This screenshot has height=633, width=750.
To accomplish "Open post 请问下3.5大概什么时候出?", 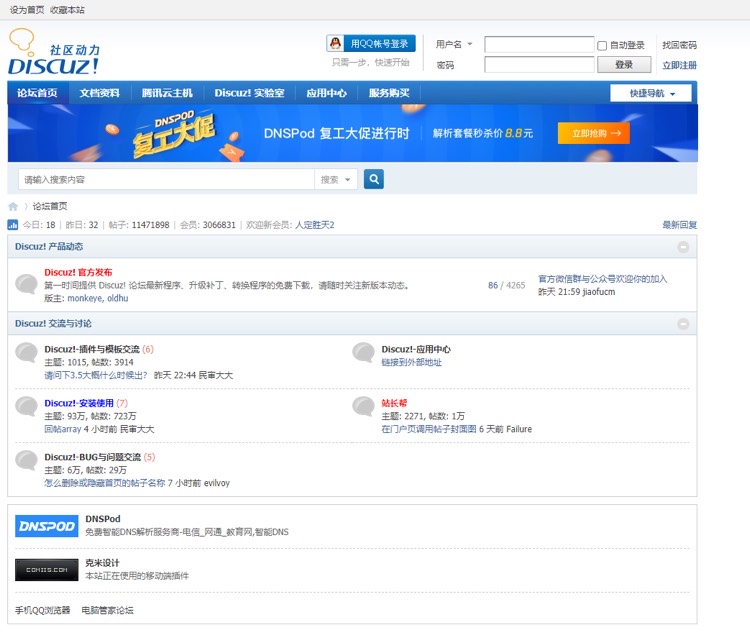I will [x=96, y=375].
